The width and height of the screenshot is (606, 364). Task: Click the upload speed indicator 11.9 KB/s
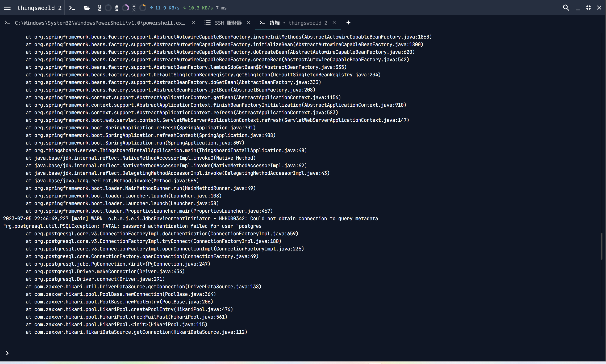click(x=165, y=8)
